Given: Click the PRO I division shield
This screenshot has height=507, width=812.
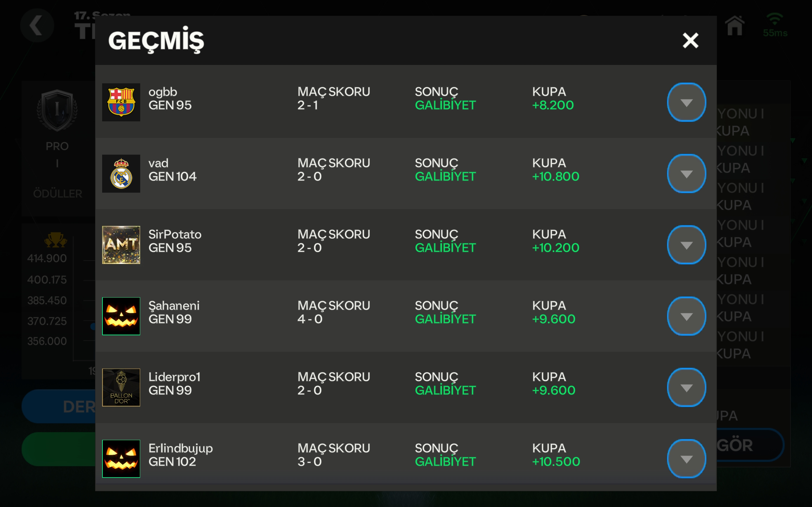Looking at the screenshot, I should tap(57, 111).
